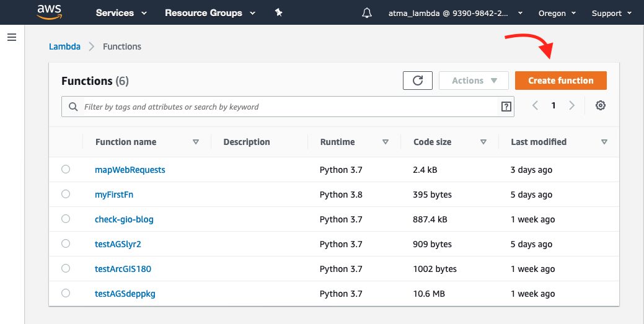Click the Functions breadcrumb text

tap(122, 46)
